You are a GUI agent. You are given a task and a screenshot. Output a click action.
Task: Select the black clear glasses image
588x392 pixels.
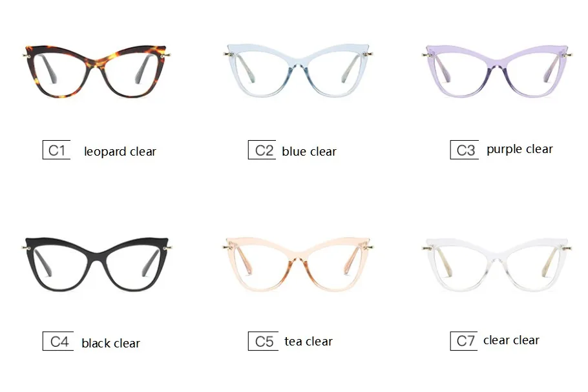[97, 264]
